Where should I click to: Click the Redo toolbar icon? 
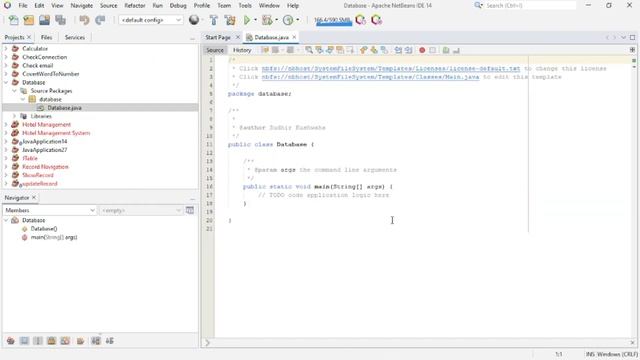(100, 20)
